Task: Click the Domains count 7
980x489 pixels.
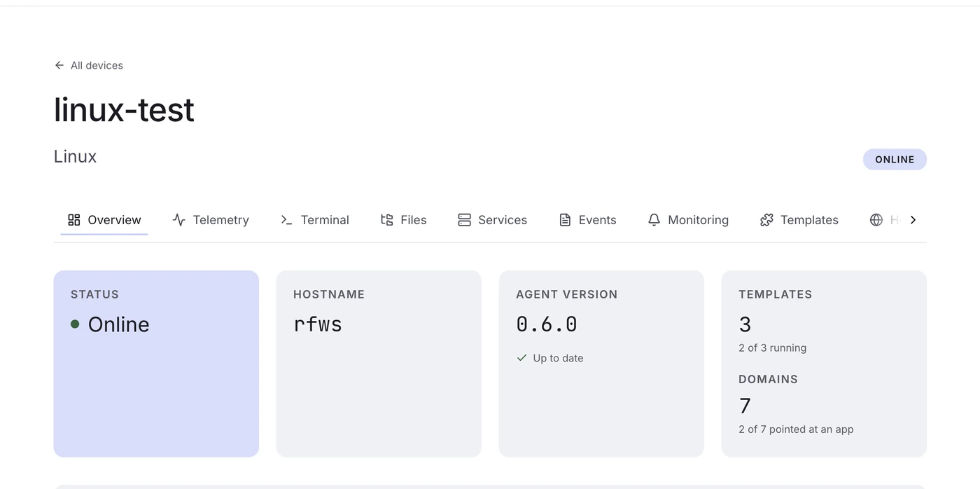Action: [x=745, y=406]
